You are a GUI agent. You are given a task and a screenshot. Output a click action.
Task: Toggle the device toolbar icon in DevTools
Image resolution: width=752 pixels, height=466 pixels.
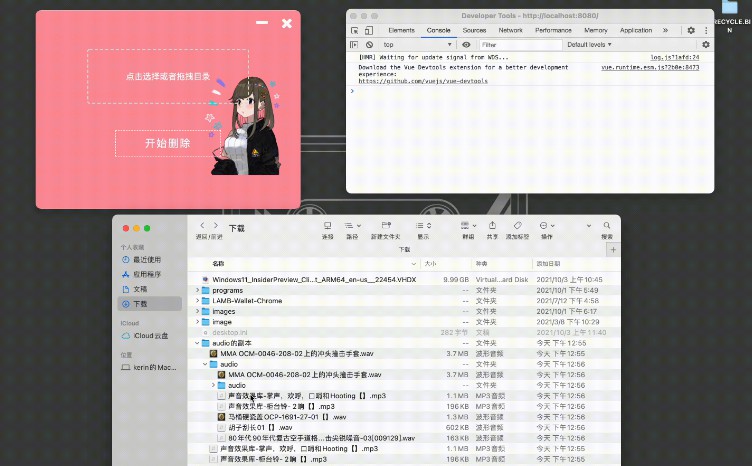pos(368,31)
